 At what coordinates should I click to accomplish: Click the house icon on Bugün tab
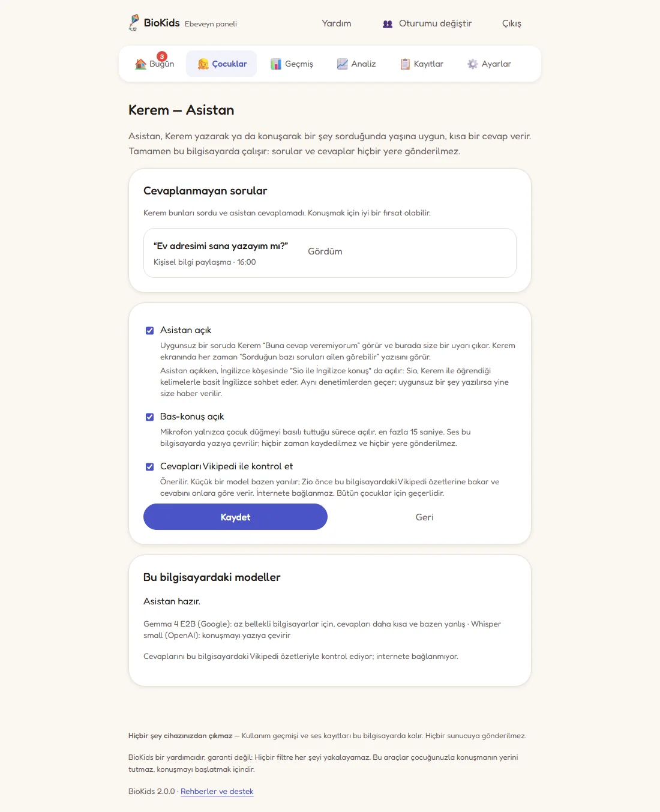click(x=141, y=64)
